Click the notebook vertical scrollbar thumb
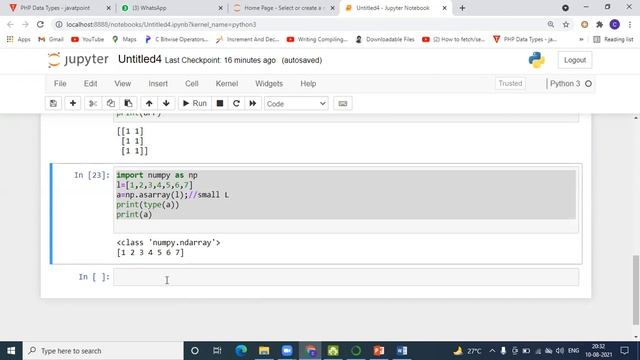The image size is (640, 360). [636, 290]
